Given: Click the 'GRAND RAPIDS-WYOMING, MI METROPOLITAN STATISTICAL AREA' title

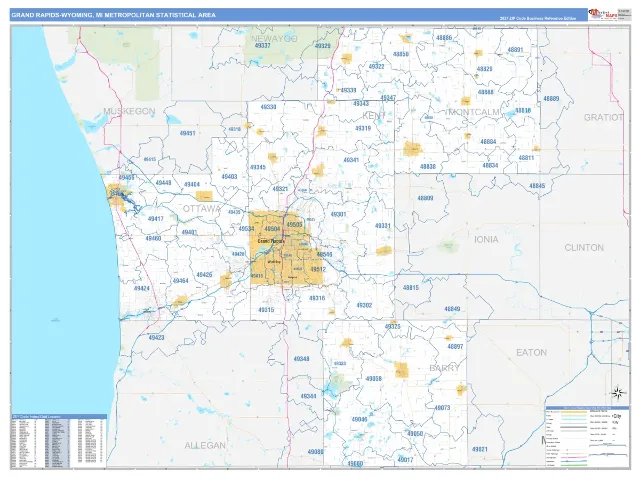Looking at the screenshot, I should tap(113, 15).
